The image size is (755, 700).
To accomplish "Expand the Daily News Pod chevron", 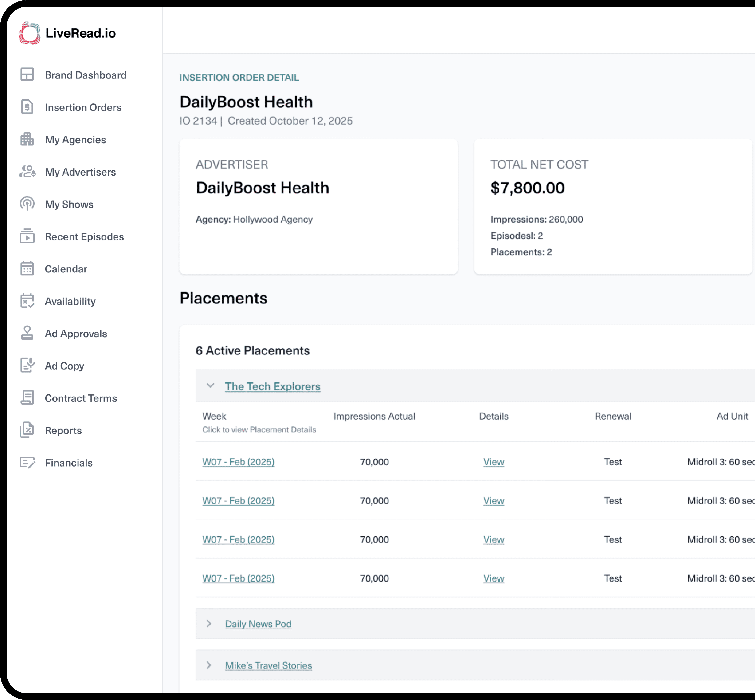I will 209,624.
